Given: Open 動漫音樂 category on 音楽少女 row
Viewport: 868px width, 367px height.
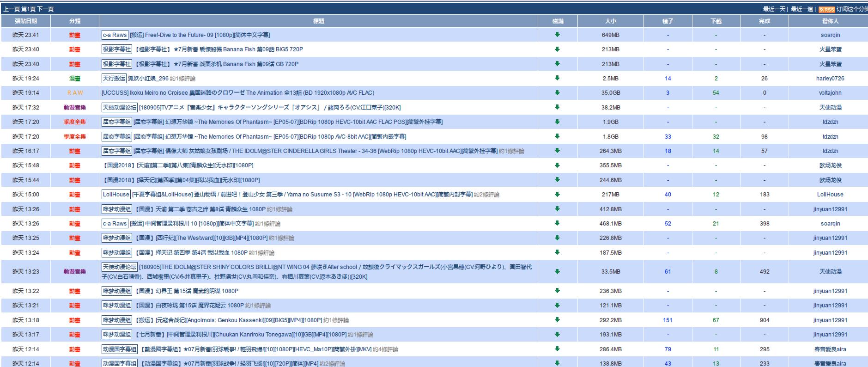Looking at the screenshot, I should pos(75,107).
